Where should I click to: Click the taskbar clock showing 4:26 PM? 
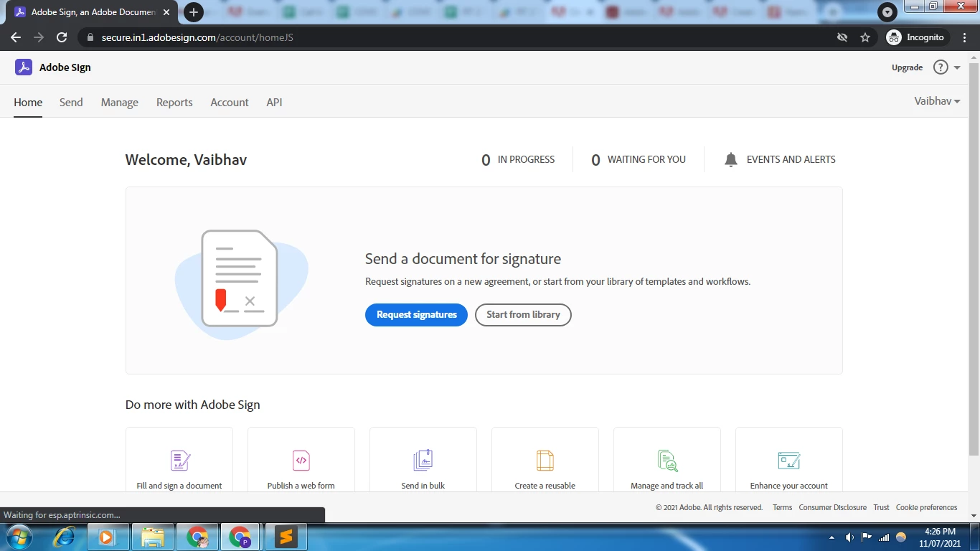tap(940, 537)
